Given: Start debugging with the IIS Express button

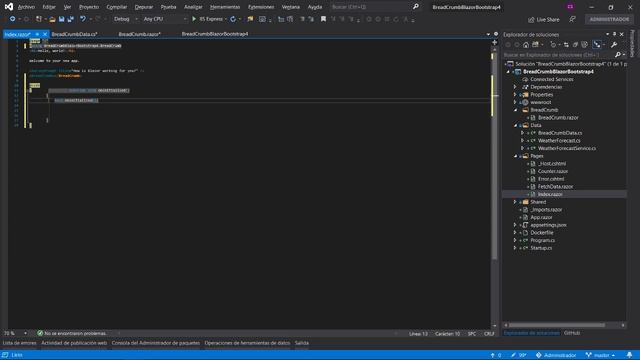Looking at the screenshot, I should pyautogui.click(x=207, y=19).
